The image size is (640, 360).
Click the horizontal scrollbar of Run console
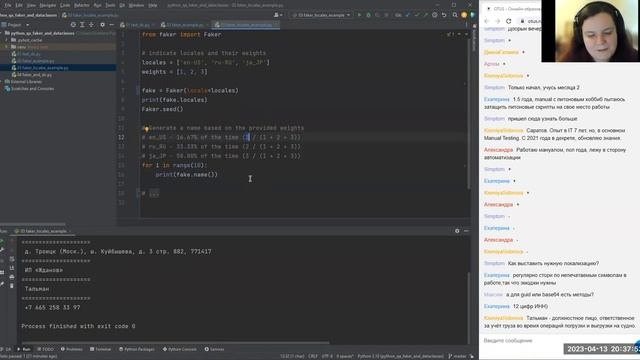(x=176, y=342)
